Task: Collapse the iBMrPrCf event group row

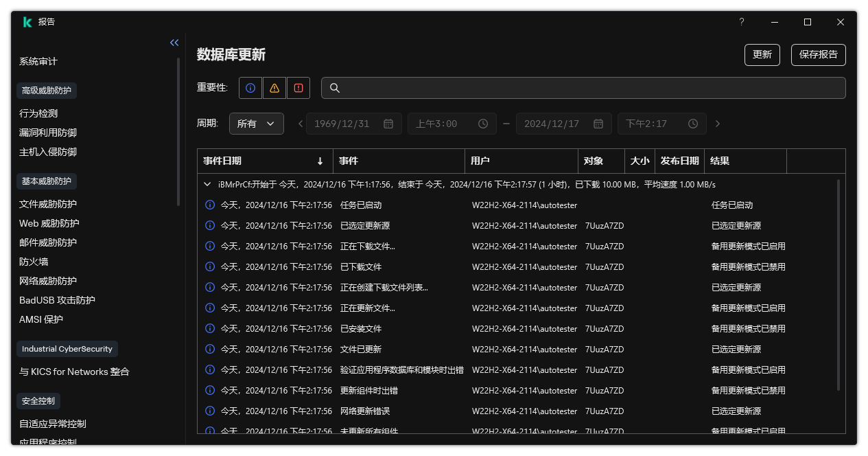Action: (207, 184)
